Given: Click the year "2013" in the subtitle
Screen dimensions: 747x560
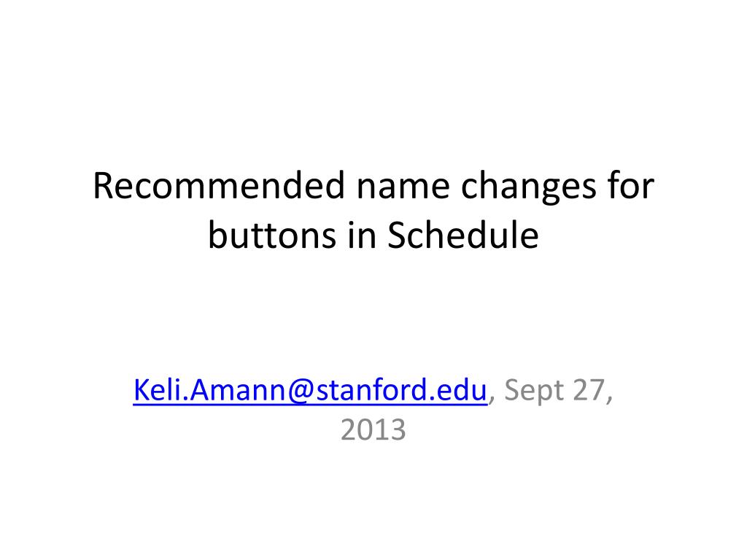Looking at the screenshot, I should pyautogui.click(x=373, y=429).
